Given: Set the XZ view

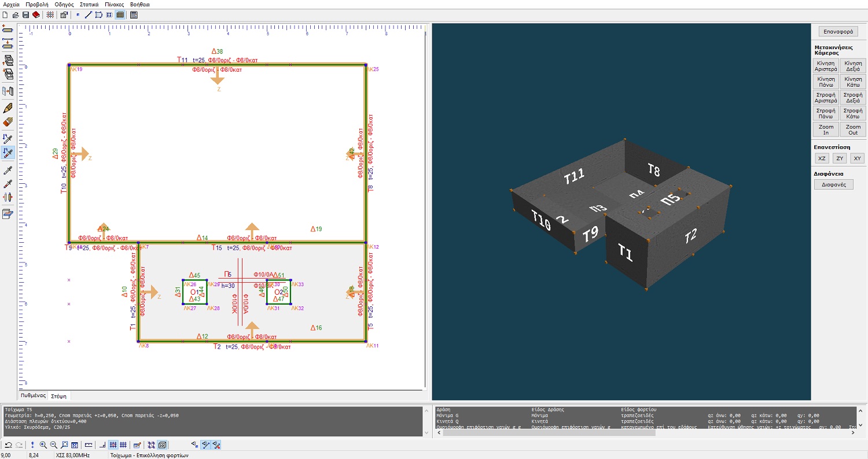Looking at the screenshot, I should [x=822, y=158].
